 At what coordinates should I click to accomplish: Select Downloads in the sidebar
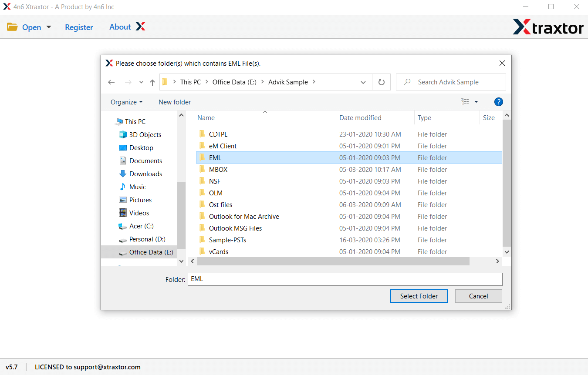click(141, 174)
